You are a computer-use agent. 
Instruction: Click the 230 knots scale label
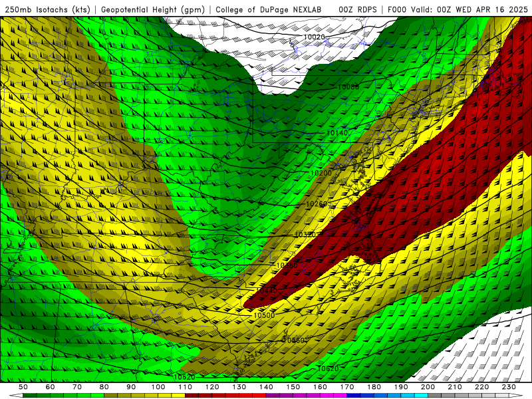(509, 387)
